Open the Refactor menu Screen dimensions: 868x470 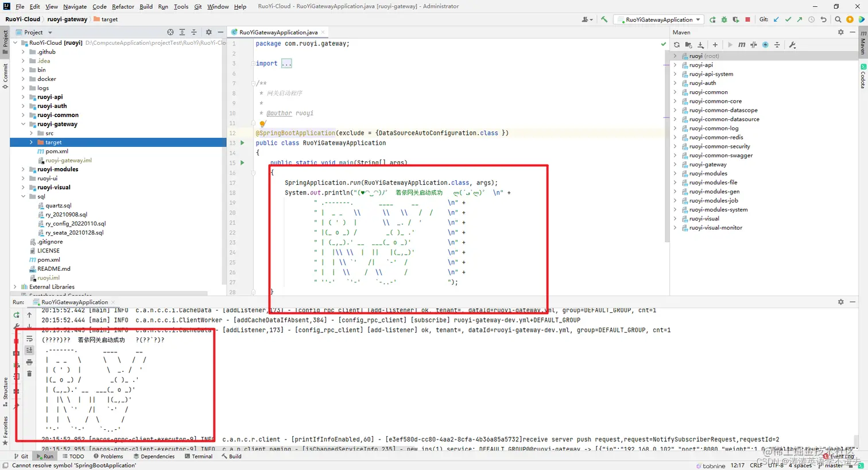click(123, 6)
